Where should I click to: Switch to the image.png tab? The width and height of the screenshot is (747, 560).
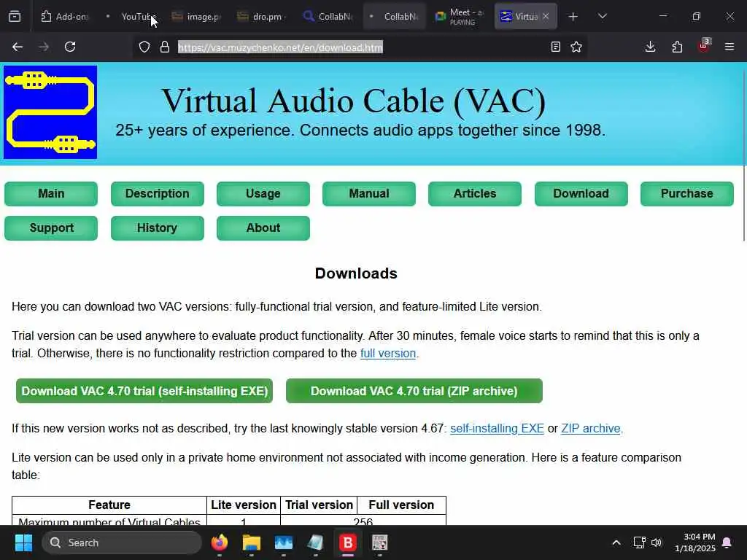[196, 17]
